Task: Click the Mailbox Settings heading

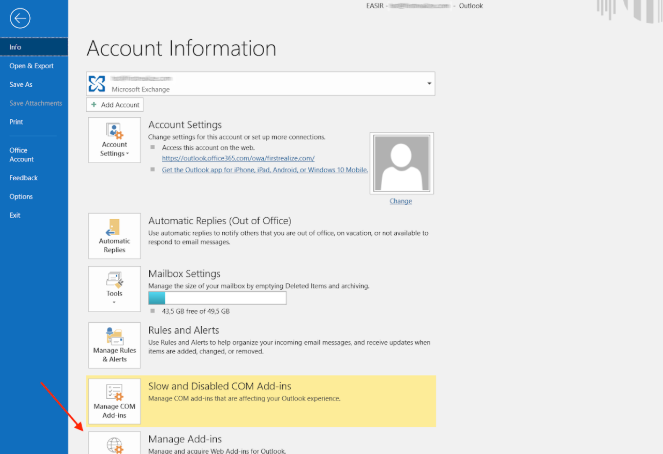Action: tap(184, 274)
